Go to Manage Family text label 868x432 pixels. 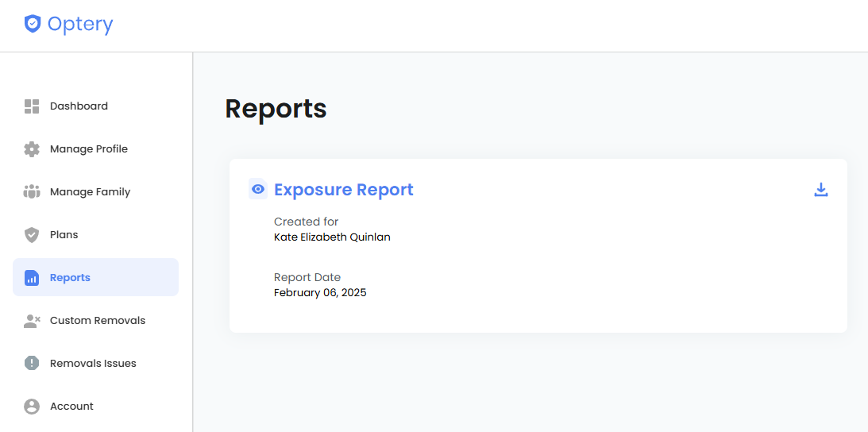click(90, 192)
